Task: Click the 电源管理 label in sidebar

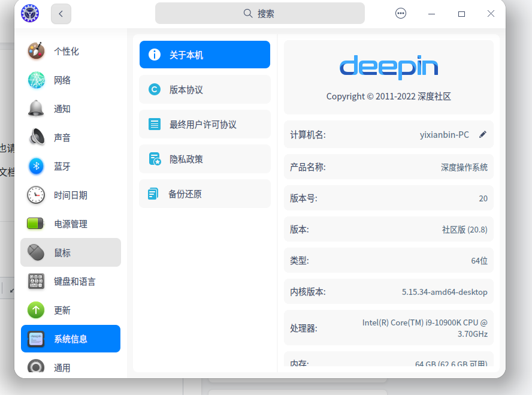Action: [x=71, y=224]
